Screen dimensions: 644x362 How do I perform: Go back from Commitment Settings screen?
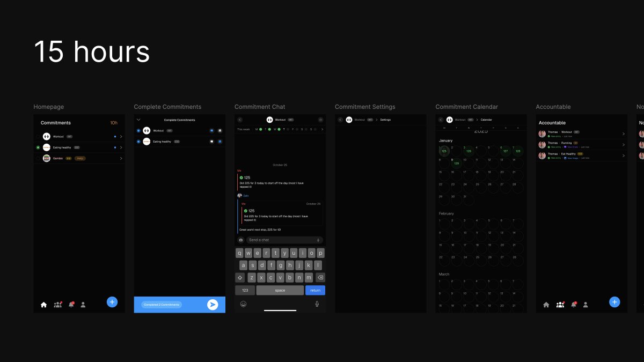click(x=340, y=120)
